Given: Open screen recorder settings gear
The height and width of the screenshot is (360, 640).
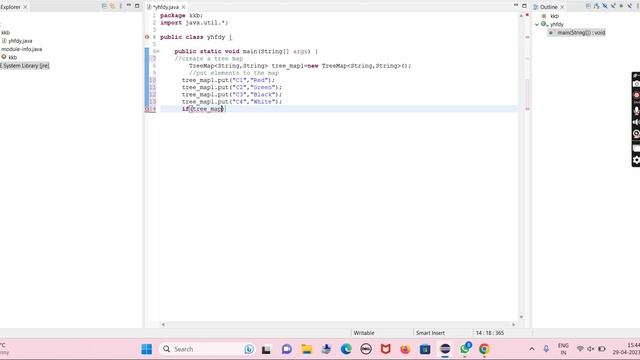Looking at the screenshot, I should pos(636,160).
